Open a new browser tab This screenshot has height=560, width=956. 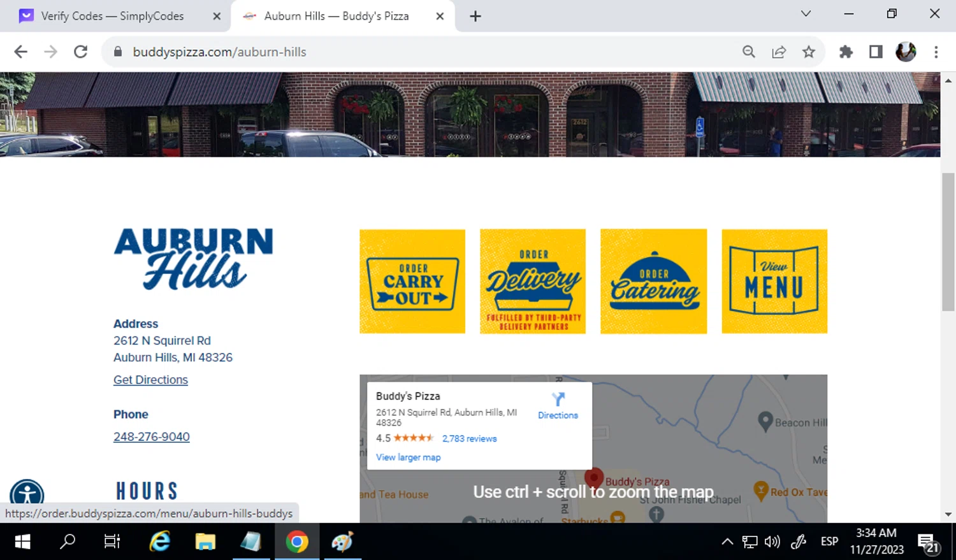(x=475, y=16)
